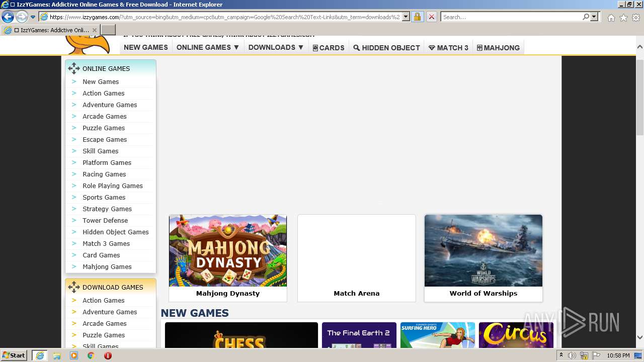Screen dimensions: 644x362
Task: Open online Skill Games link
Action: tap(101, 151)
